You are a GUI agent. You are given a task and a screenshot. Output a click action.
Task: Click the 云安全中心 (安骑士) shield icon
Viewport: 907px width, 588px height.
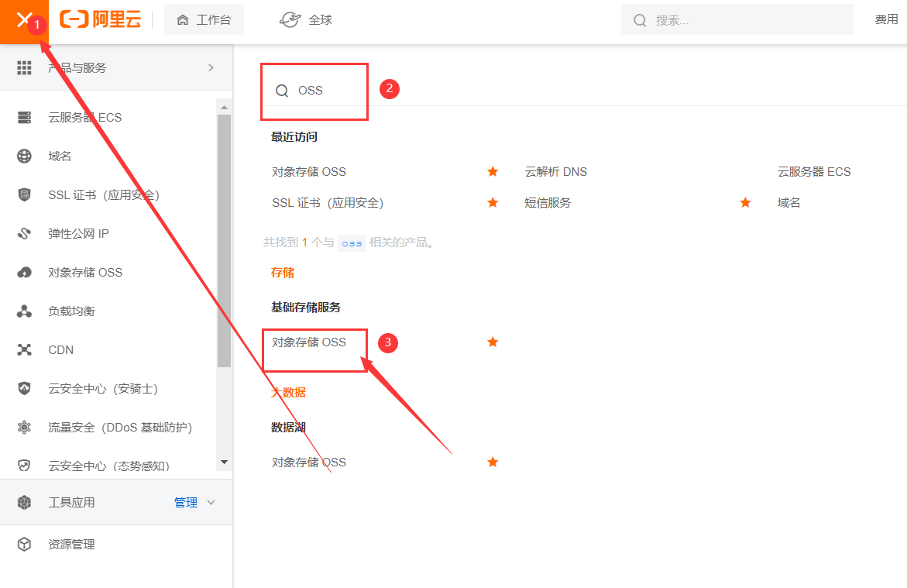tap(24, 389)
